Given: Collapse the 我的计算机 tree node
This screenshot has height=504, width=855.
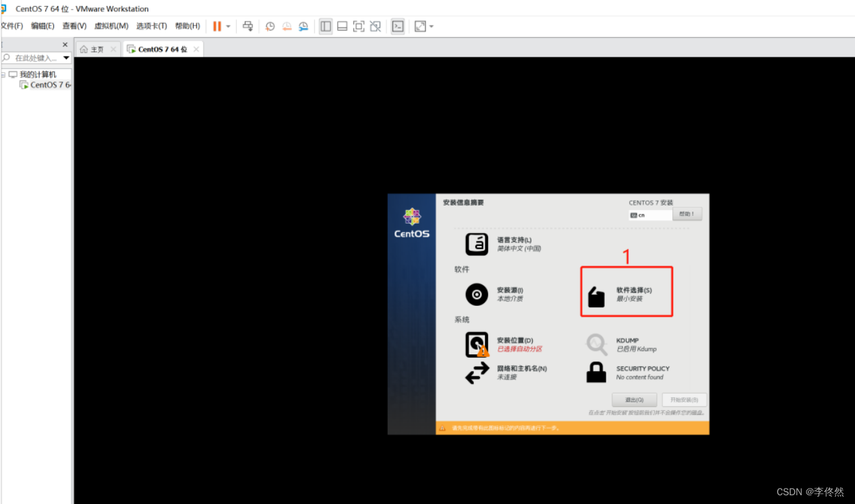Looking at the screenshot, I should 3,75.
